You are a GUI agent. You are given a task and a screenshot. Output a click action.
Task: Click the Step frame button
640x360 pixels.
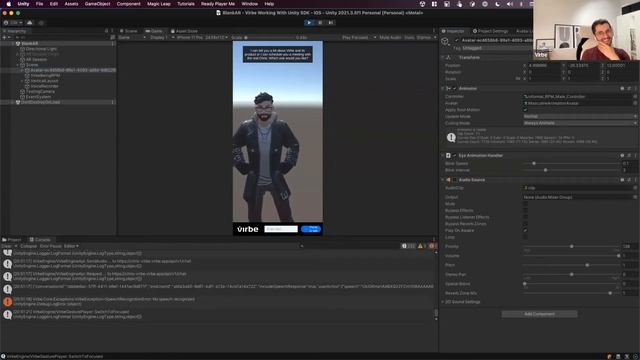(331, 22)
